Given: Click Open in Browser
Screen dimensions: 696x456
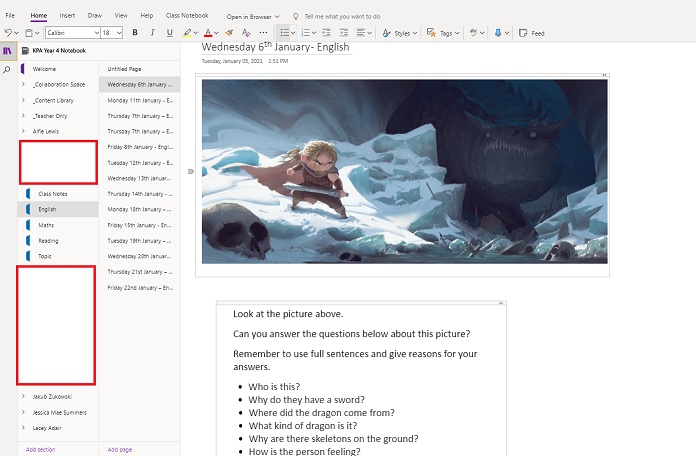Looking at the screenshot, I should point(253,16).
